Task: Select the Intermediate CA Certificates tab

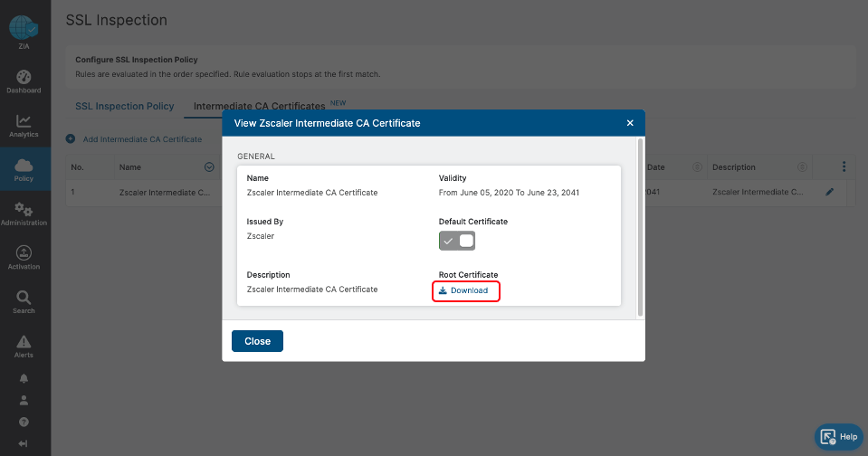Action: (259, 106)
